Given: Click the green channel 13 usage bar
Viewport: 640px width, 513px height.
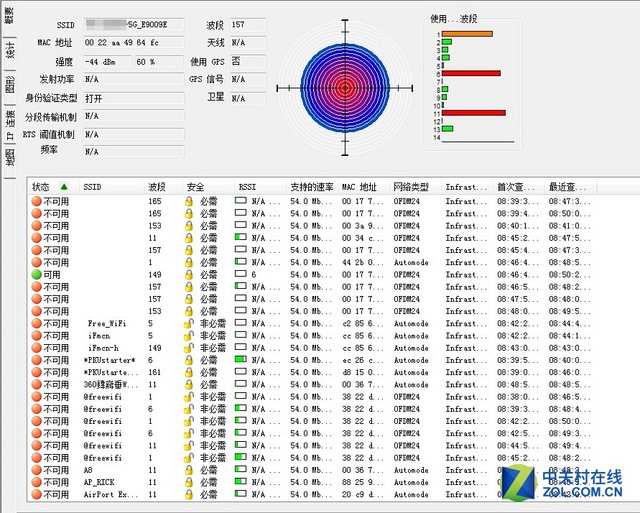Looking at the screenshot, I should pyautogui.click(x=447, y=129).
